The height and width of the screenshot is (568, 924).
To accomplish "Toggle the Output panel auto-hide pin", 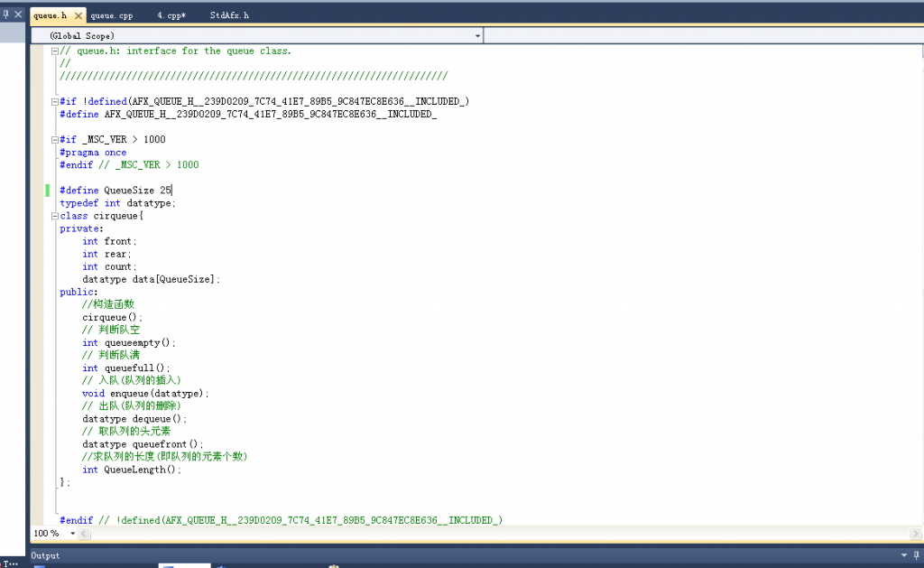I will [917, 555].
